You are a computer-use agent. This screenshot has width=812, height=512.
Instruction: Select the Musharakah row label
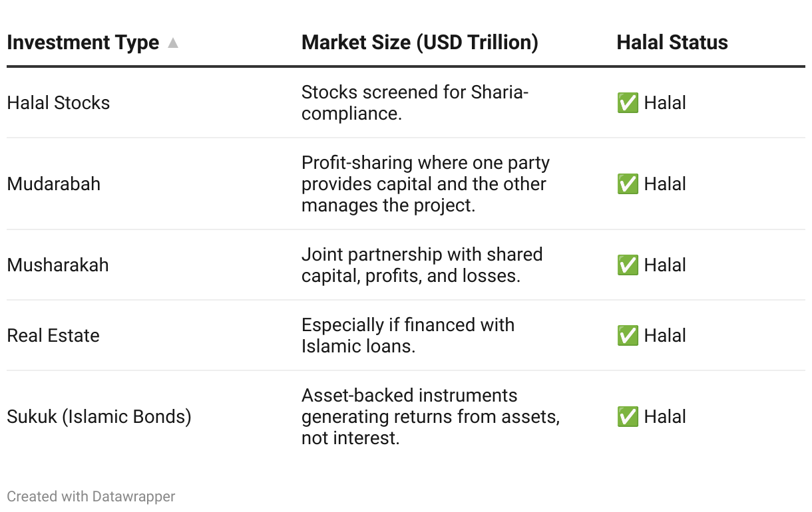pyautogui.click(x=58, y=265)
